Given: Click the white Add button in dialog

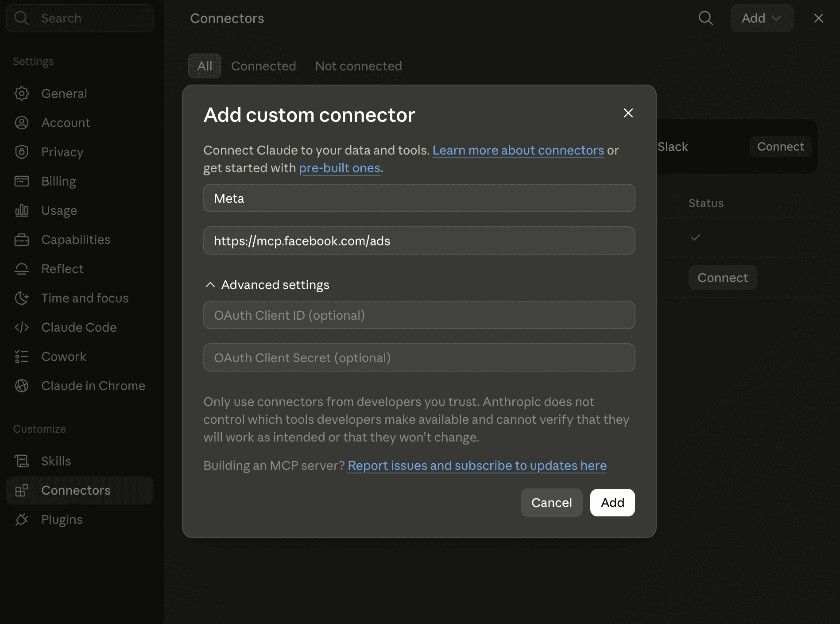Looking at the screenshot, I should 612,503.
